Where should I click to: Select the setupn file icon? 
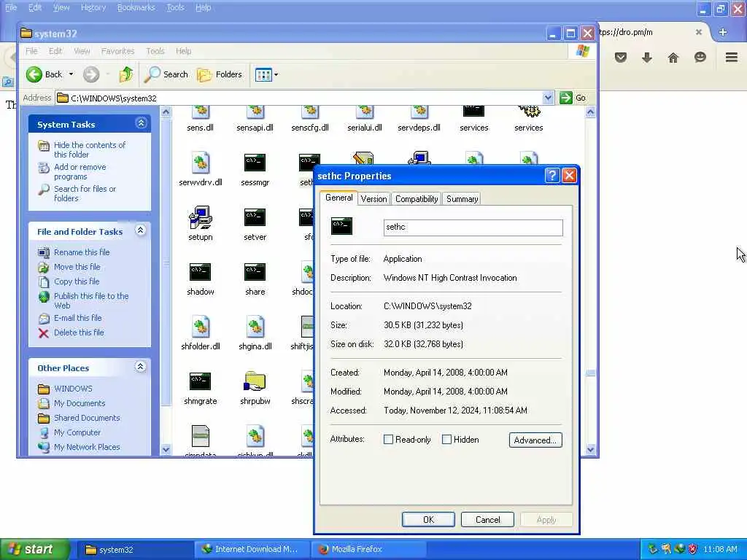pyautogui.click(x=201, y=217)
